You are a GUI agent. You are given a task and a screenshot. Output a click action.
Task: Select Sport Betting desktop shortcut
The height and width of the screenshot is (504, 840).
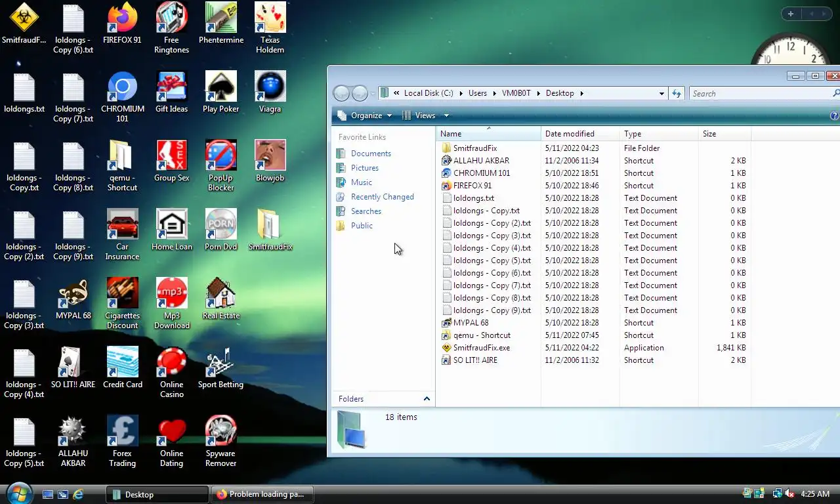[221, 368]
